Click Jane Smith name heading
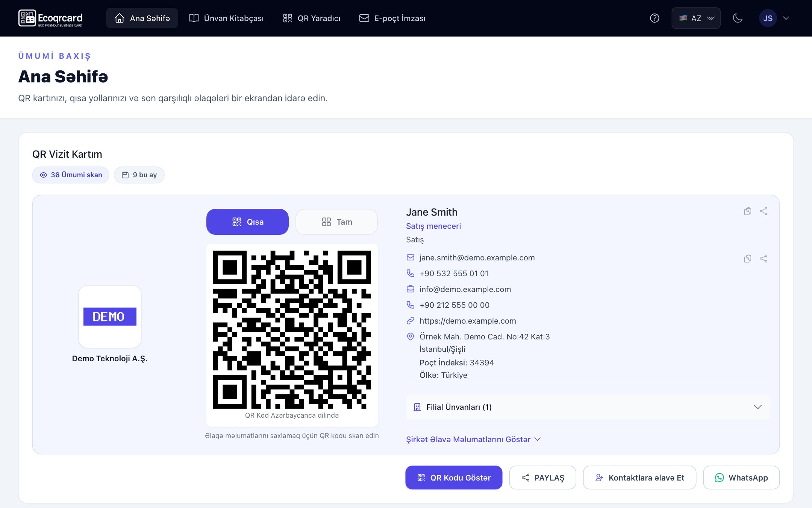 click(432, 212)
